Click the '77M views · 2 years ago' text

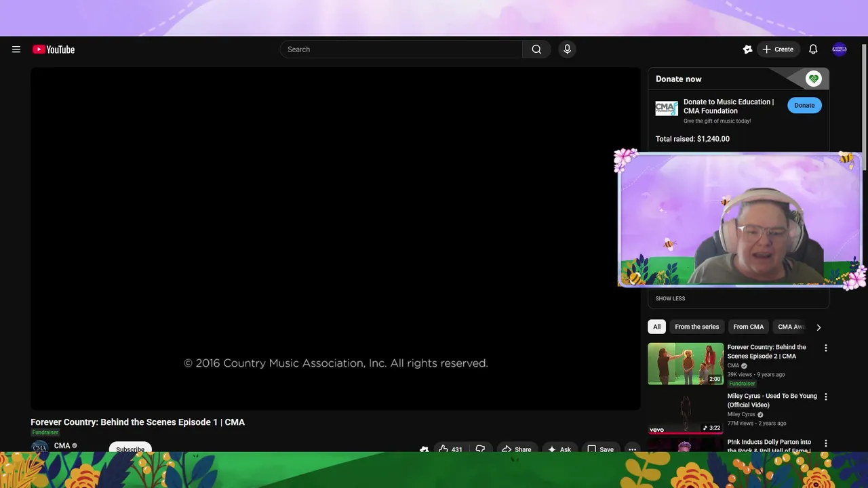point(757,424)
